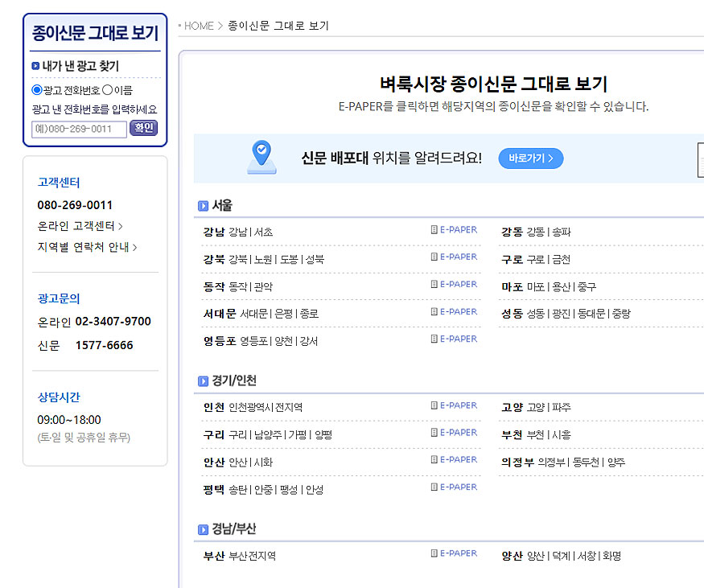This screenshot has width=704, height=588.
Task: Click the 광고문의 heading
Action: (x=59, y=298)
